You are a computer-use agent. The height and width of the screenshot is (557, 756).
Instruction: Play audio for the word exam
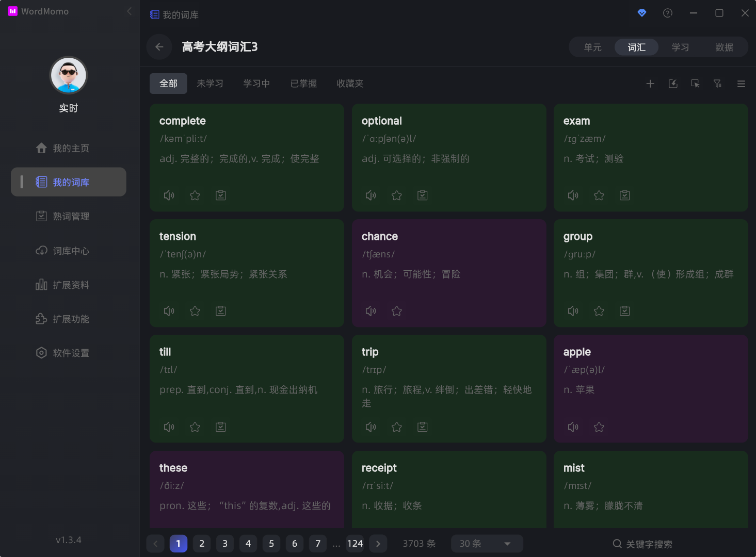click(573, 195)
